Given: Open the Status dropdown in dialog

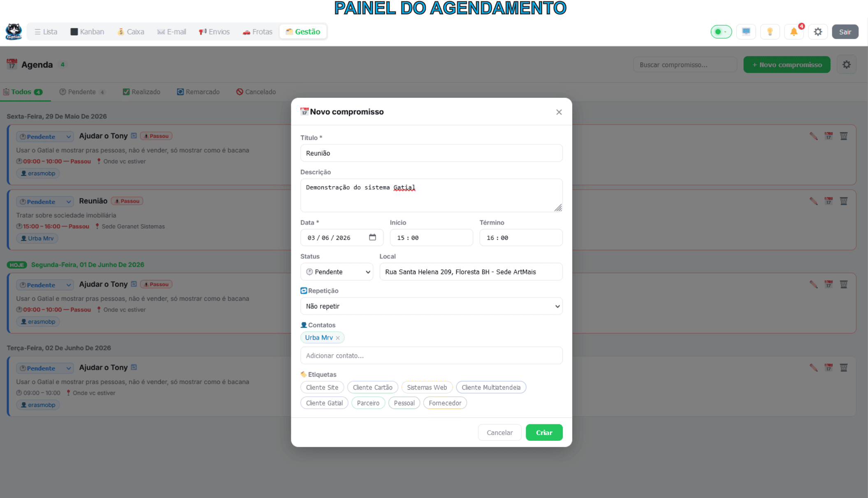Looking at the screenshot, I should tap(337, 272).
